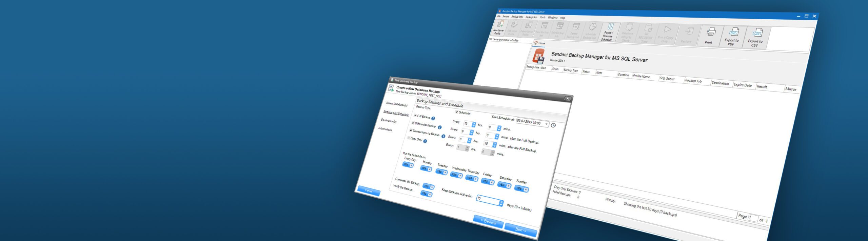Viewport: 868px width, 241px height.
Task: Disable the Schedule checkbox
Action: [456, 112]
